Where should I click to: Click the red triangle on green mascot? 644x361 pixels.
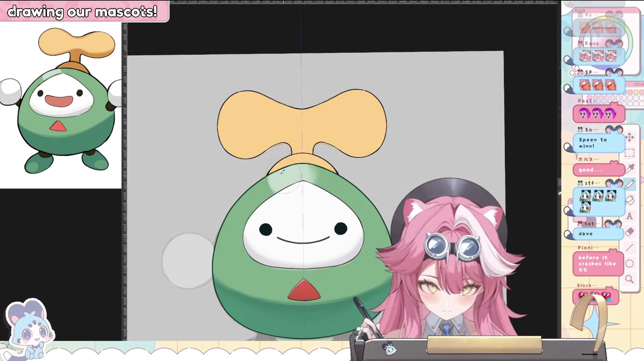point(304,291)
